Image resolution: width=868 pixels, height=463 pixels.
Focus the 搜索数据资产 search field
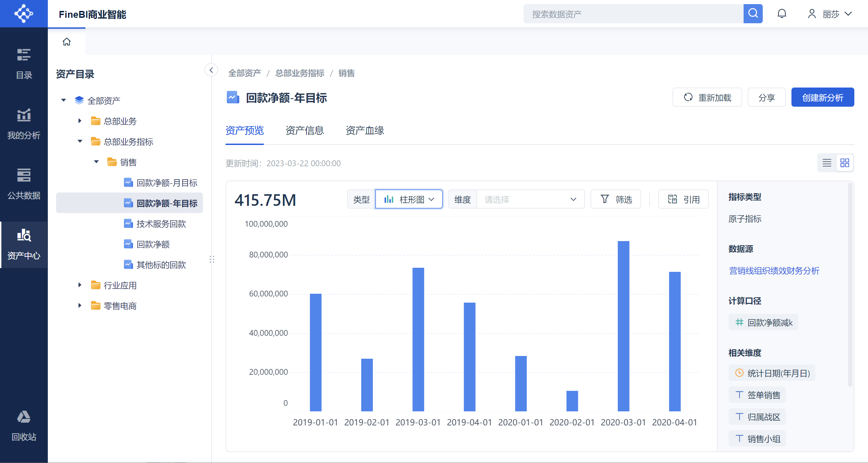pos(633,14)
